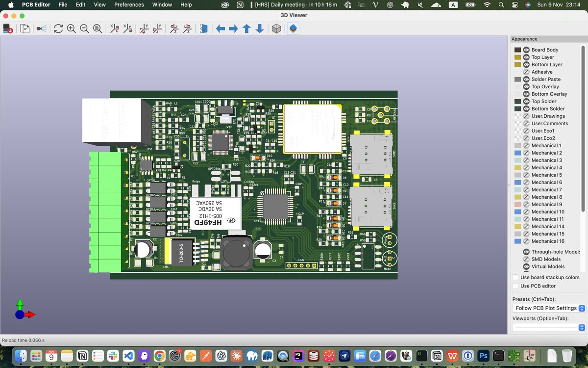Screen dimensions: 588x368
Task: Enable the Use PCB editor checkbox
Action: (515, 286)
